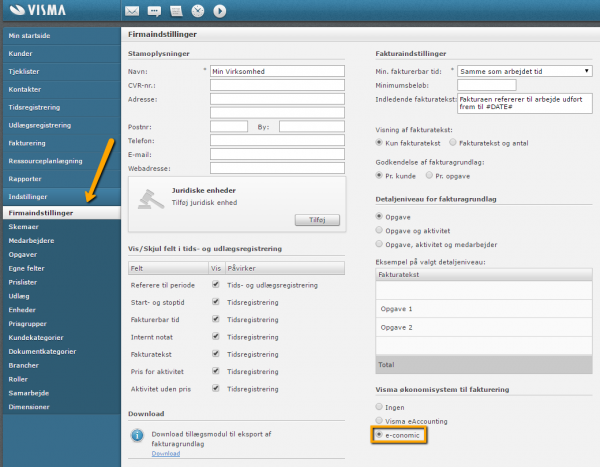Select Opgave og aktivitet radio button

pos(379,230)
